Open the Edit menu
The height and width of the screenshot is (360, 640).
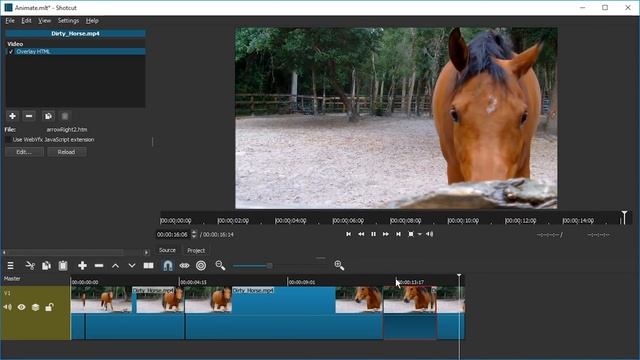(27, 20)
